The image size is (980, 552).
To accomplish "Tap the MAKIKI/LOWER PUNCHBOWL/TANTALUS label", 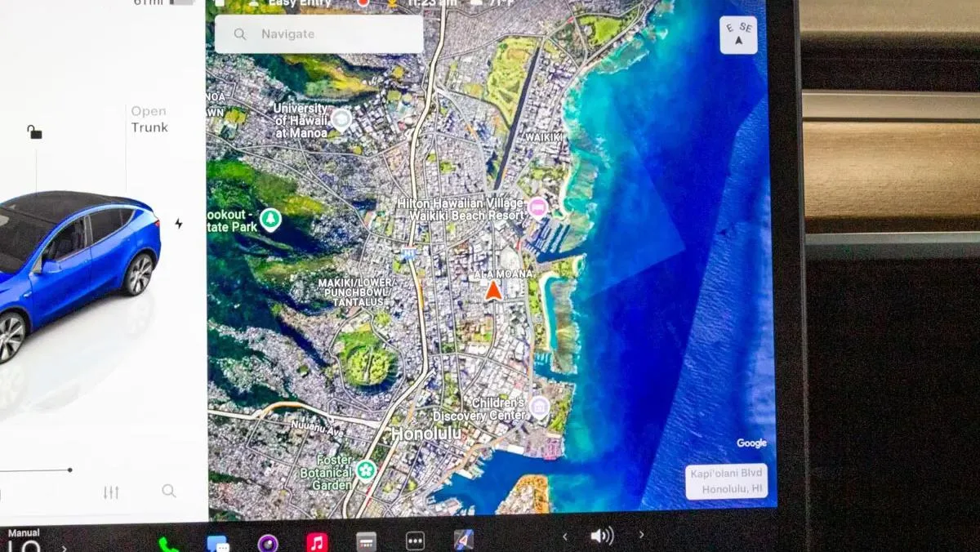I will pyautogui.click(x=358, y=292).
